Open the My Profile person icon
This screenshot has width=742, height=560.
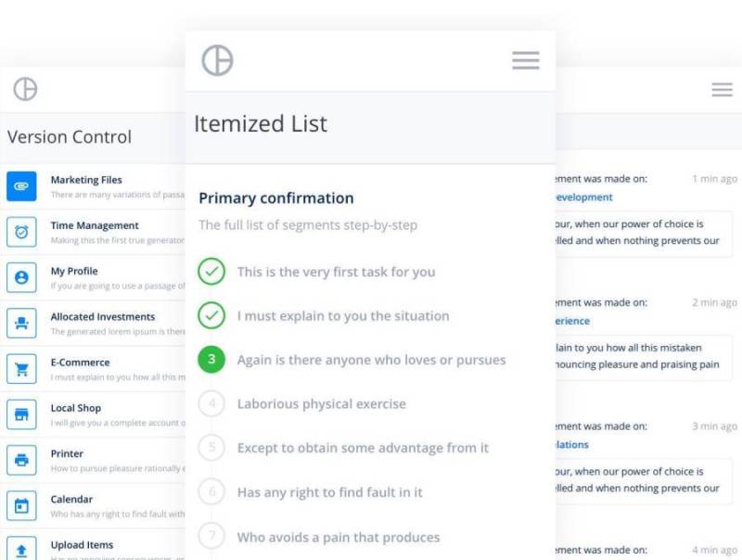pos(21,277)
